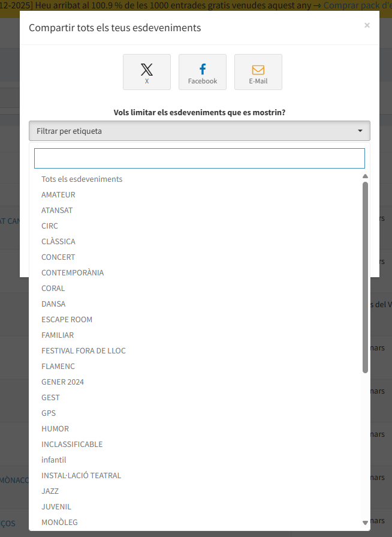Image resolution: width=392 pixels, height=537 pixels.
Task: Pick ESCAPE ROOM from the list
Action: pos(67,320)
